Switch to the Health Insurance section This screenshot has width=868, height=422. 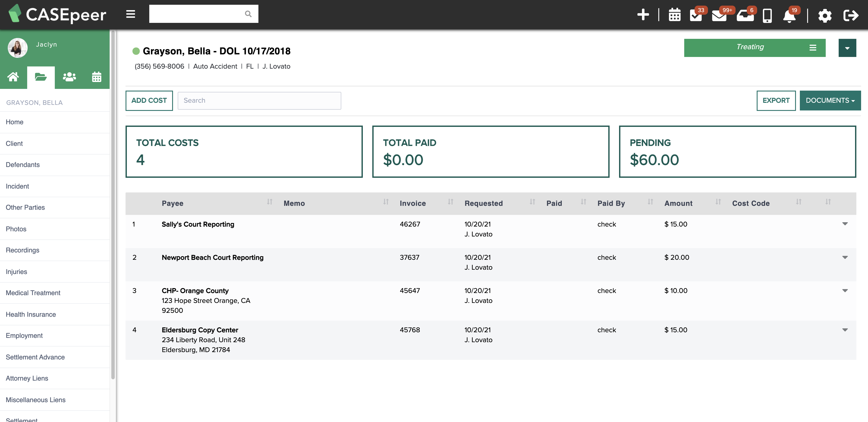[x=31, y=314]
